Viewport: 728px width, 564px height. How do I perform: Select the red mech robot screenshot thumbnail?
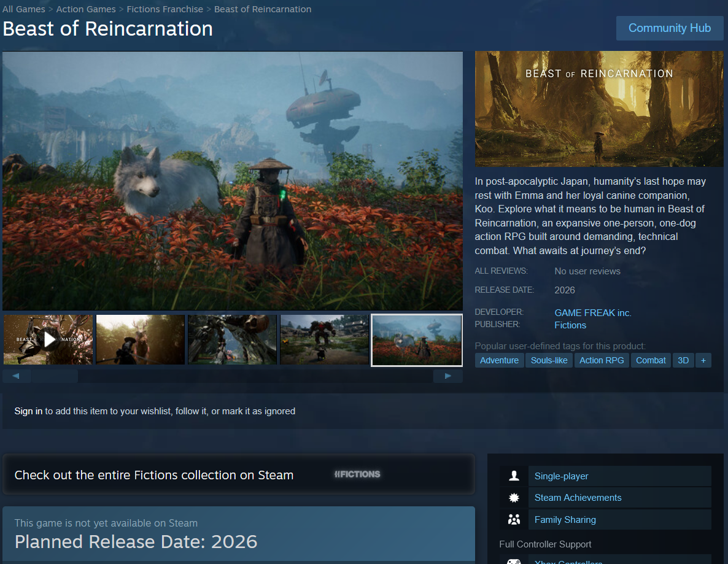point(324,340)
